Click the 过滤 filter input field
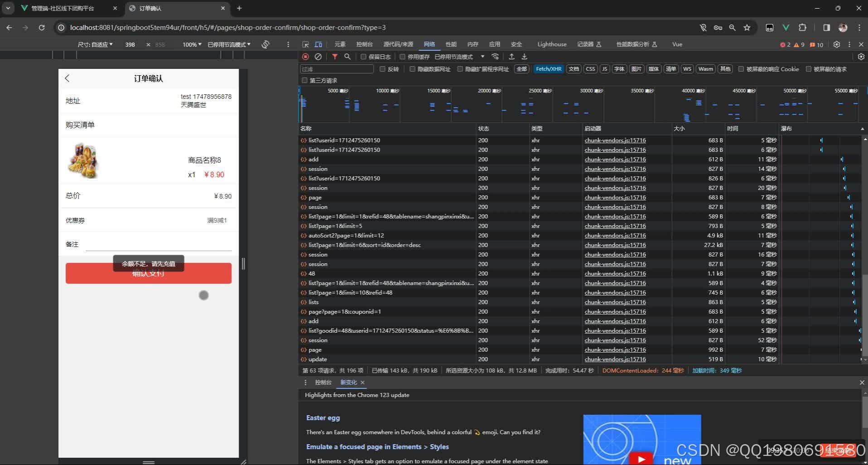Viewport: 868px width, 465px height. click(337, 69)
